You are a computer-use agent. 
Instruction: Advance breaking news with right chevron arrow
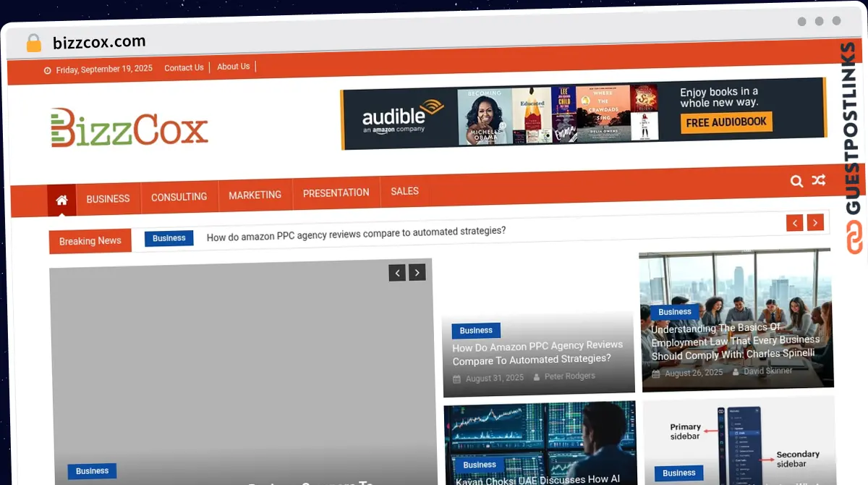(815, 222)
